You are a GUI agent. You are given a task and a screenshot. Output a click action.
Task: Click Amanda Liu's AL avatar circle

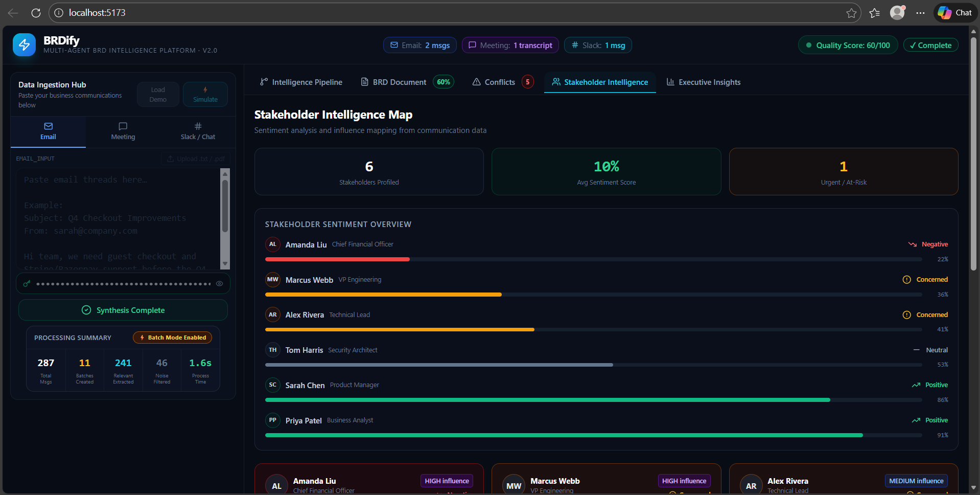[272, 244]
